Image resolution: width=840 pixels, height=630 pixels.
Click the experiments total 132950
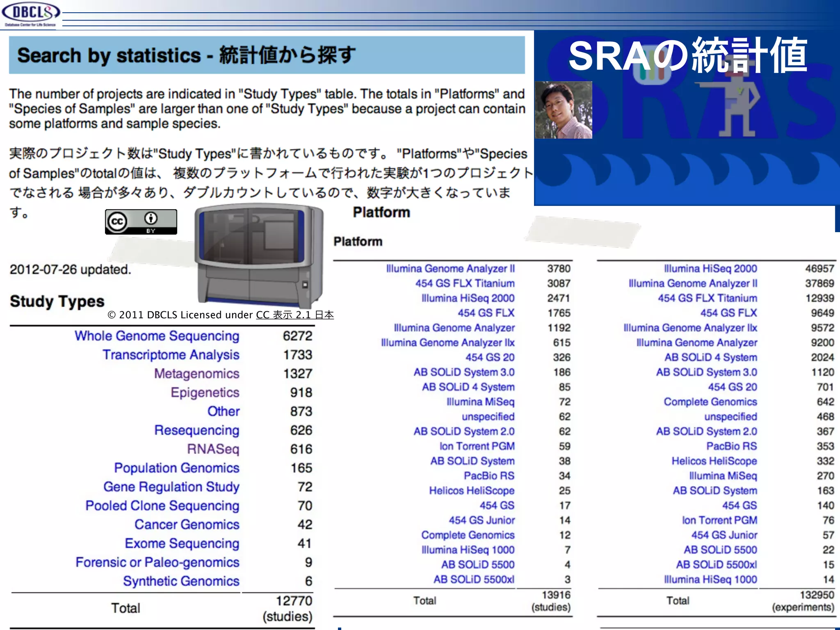817,595
